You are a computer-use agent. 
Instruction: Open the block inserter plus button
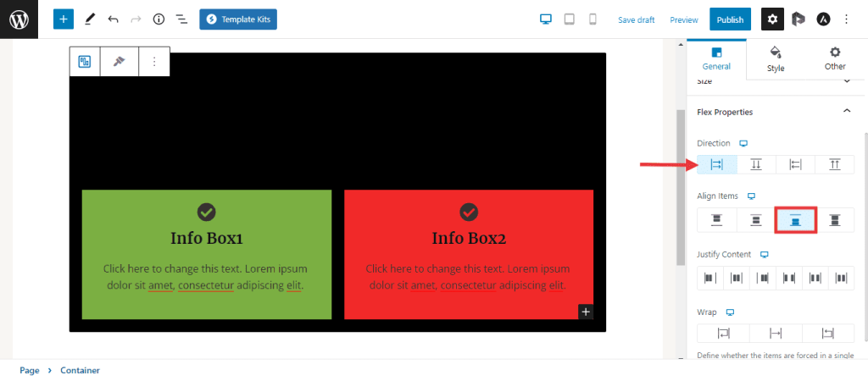coord(64,19)
